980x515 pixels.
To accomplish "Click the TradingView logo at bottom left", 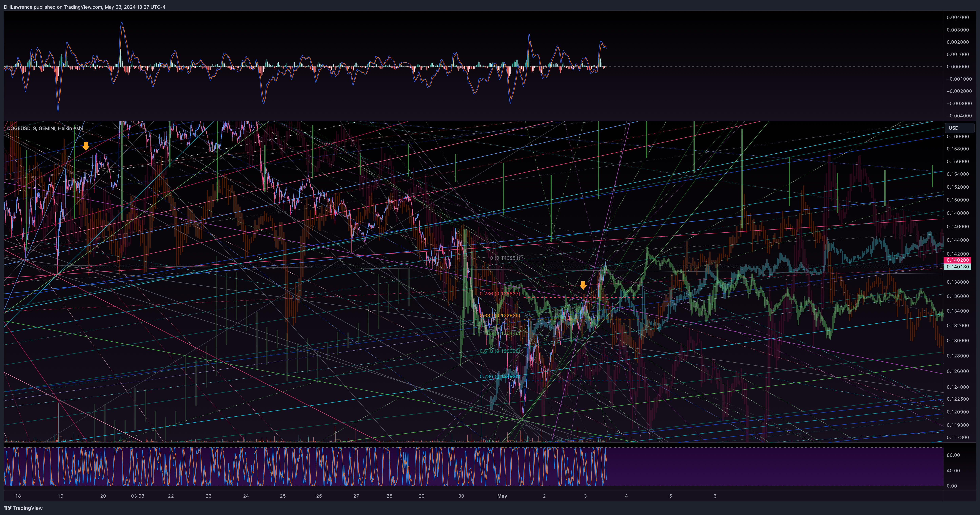I will click(23, 508).
